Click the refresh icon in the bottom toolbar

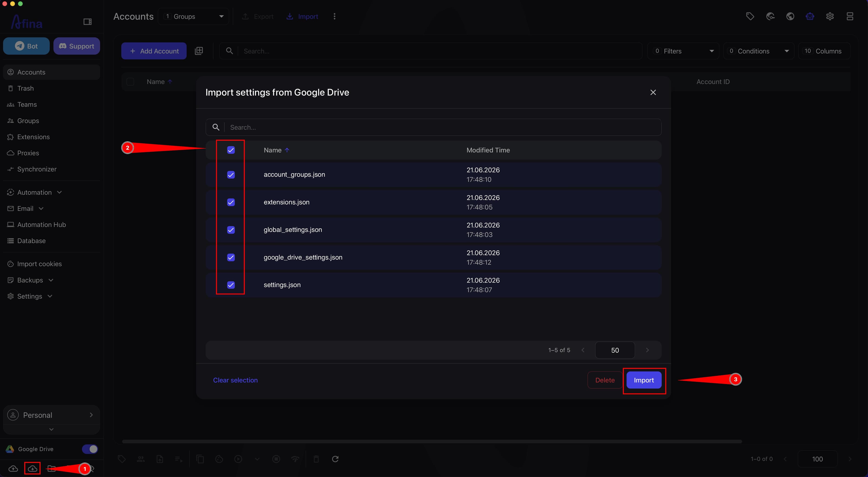335,459
